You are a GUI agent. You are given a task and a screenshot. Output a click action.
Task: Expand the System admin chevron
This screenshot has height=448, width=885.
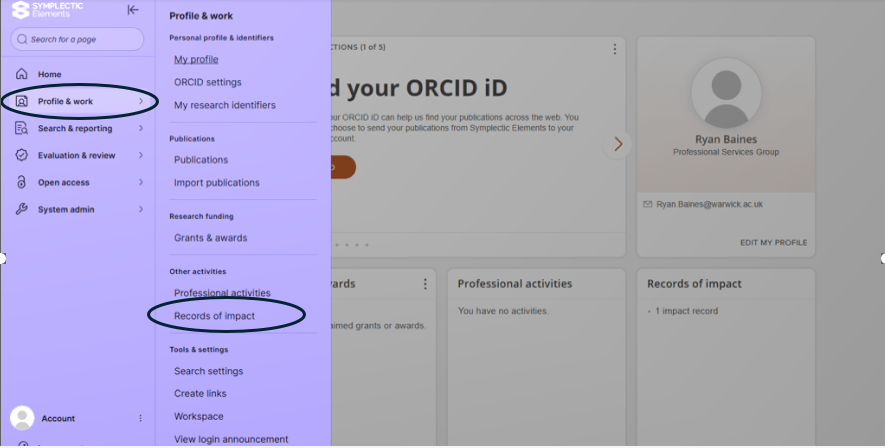coord(141,209)
